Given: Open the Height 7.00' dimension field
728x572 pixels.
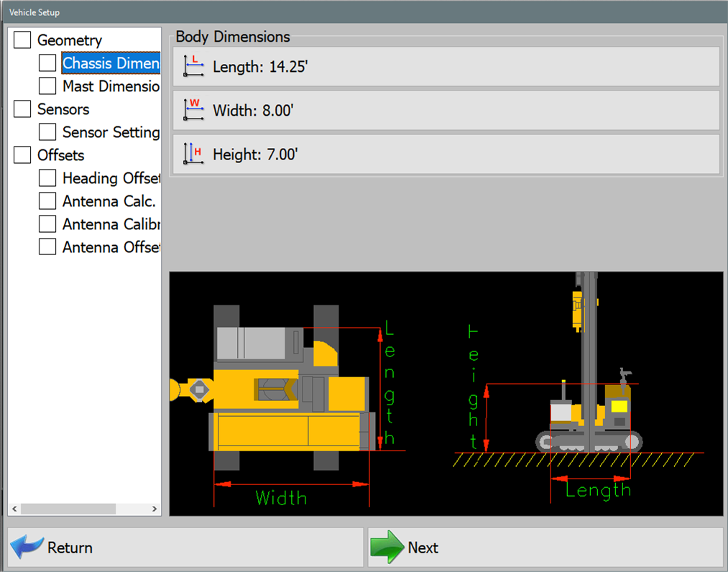Looking at the screenshot, I should (x=446, y=154).
